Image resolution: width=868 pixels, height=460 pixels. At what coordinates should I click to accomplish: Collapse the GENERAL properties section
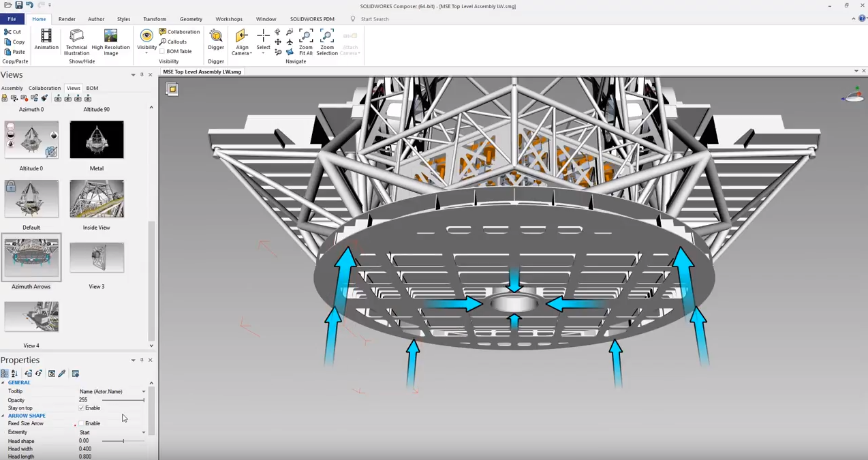3,383
